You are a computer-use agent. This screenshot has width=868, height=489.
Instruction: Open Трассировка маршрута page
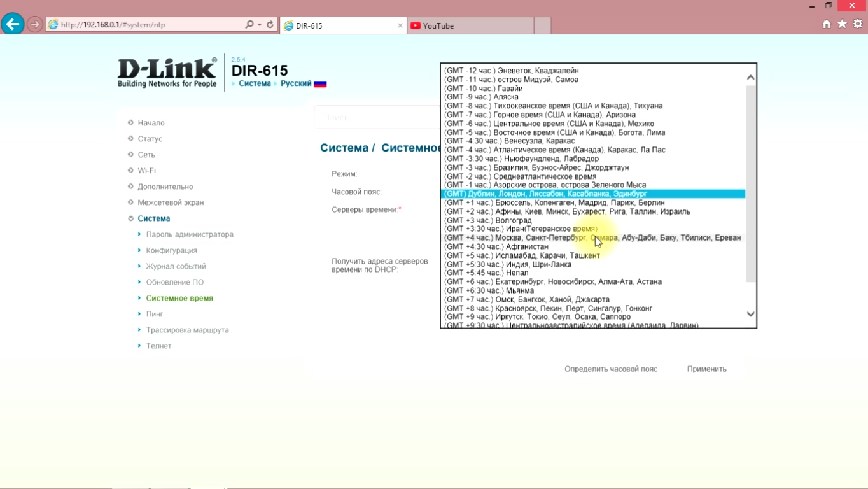pos(187,330)
